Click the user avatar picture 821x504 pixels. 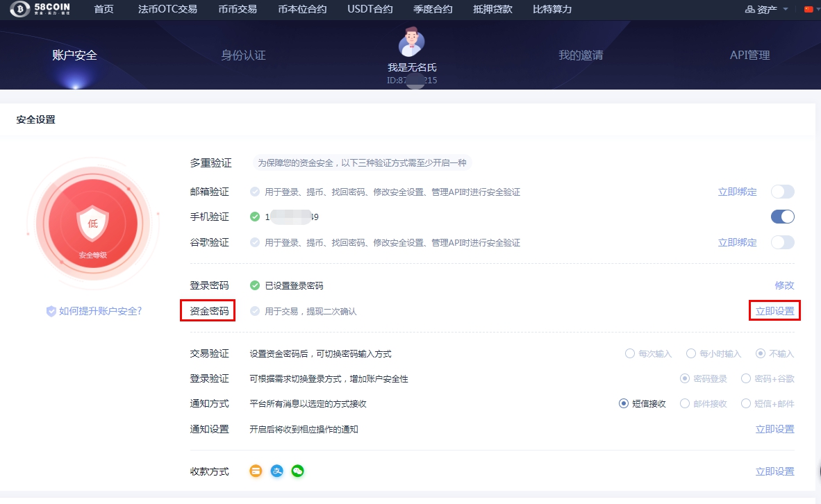[412, 42]
